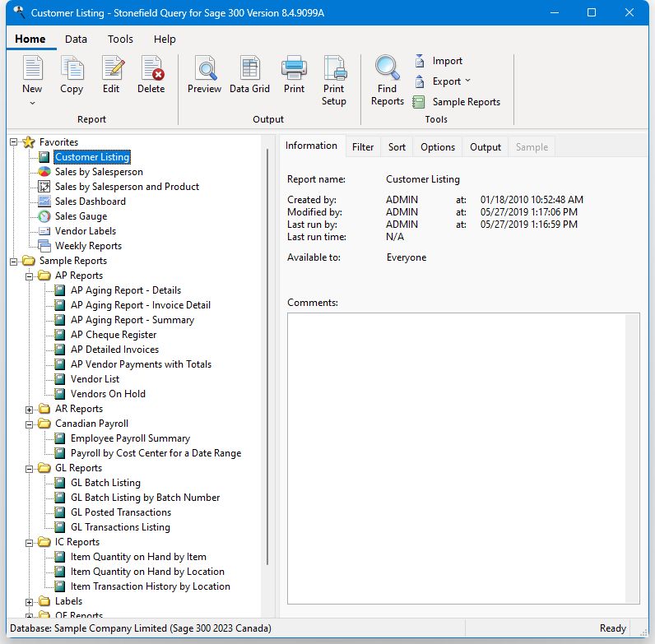Click the GL Batch Listing report icon
The image size is (655, 644).
pyautogui.click(x=60, y=483)
